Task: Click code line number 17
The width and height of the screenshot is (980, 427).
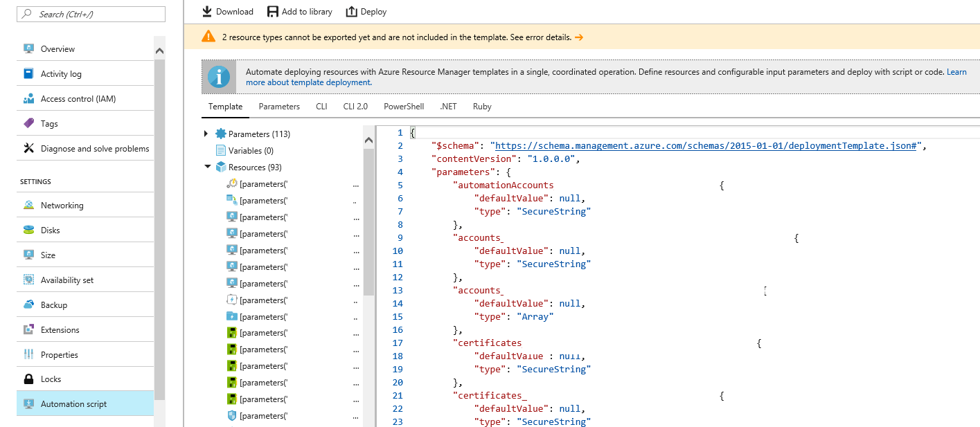Action: coord(398,343)
